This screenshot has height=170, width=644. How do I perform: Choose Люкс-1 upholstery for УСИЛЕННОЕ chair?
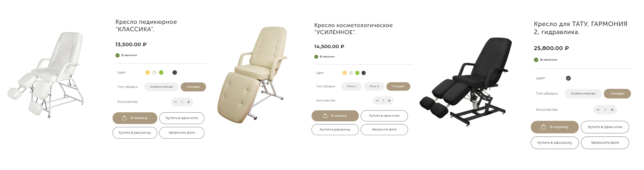click(352, 86)
